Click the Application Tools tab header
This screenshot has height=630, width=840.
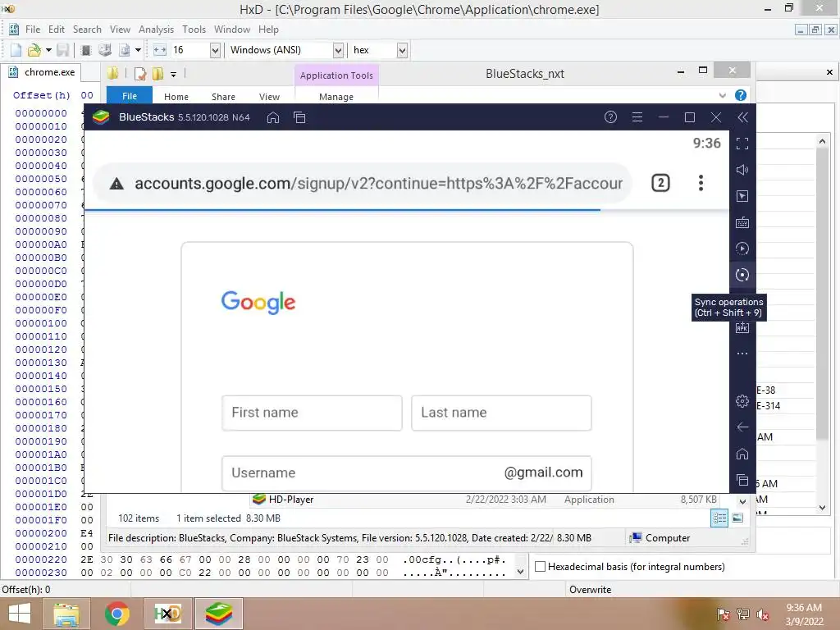point(336,75)
